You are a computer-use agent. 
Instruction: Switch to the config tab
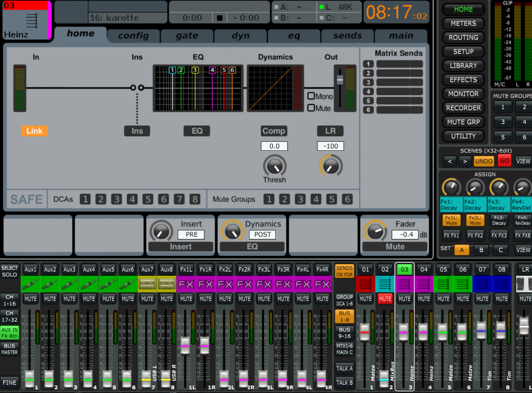133,36
